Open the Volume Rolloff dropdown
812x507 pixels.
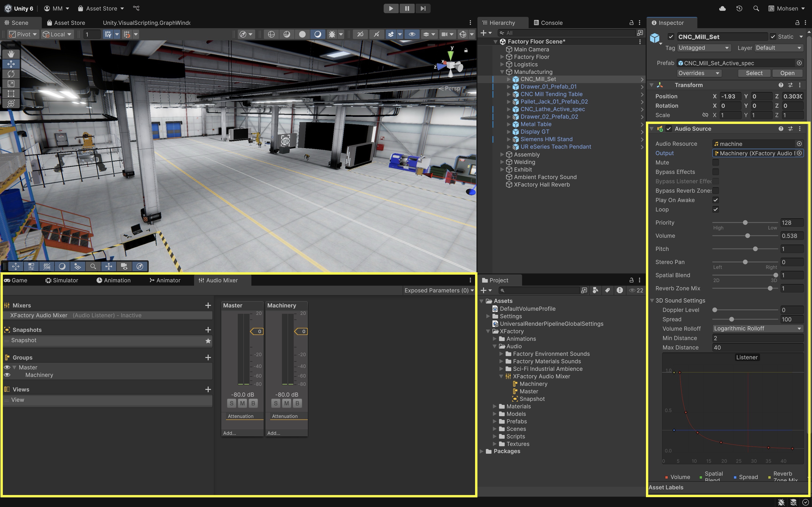coord(757,329)
